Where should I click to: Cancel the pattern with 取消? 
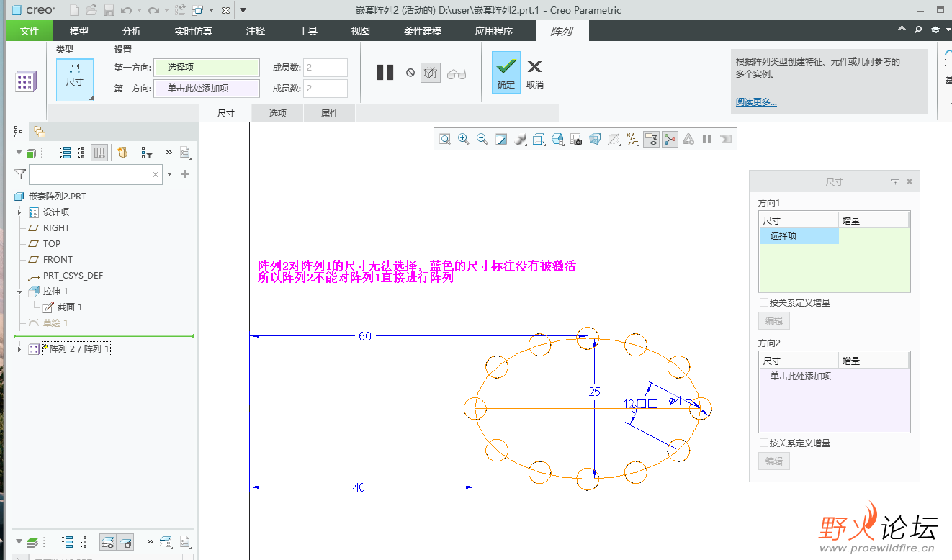(534, 72)
